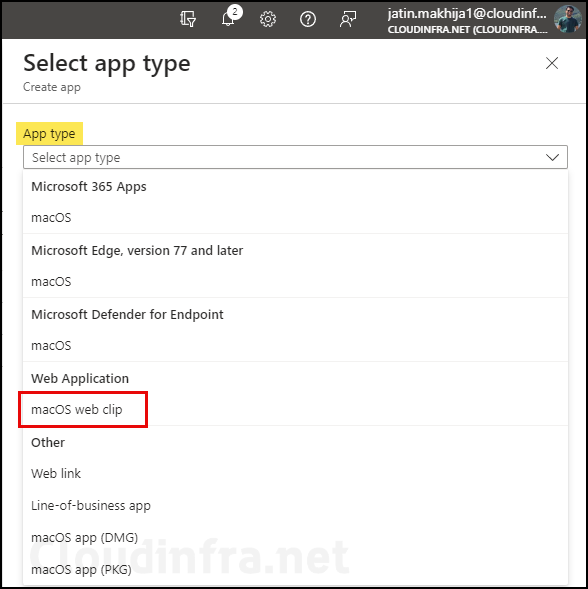
Task: Choose macOS under Microsoft Defender for Endpoint
Action: coord(295,345)
